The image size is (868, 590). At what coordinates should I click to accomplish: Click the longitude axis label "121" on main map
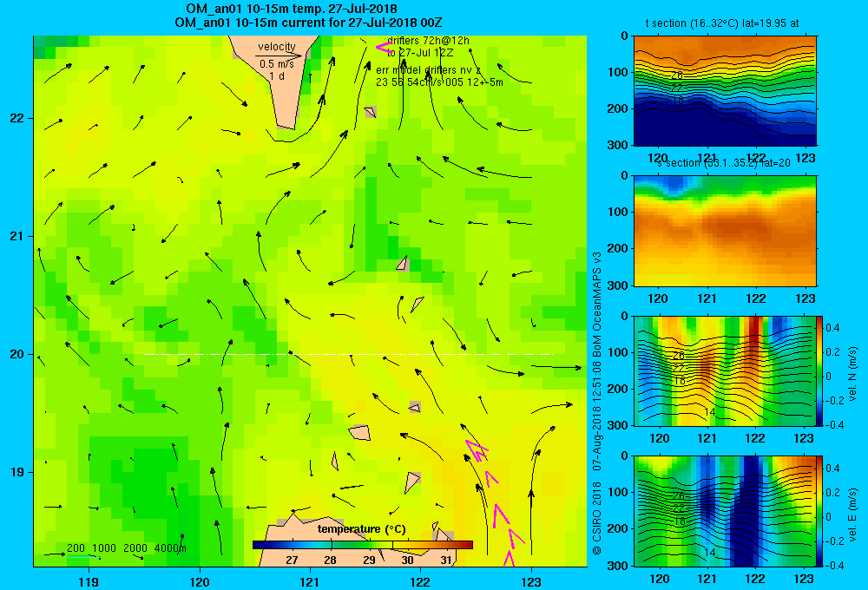pyautogui.click(x=310, y=581)
